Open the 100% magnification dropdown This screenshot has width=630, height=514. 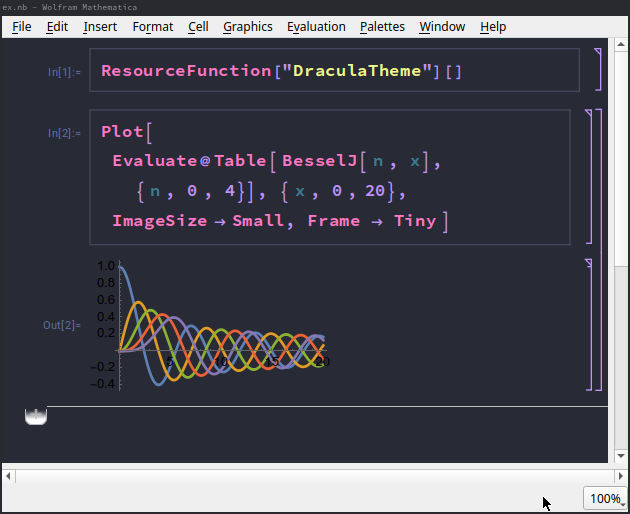pyautogui.click(x=605, y=499)
